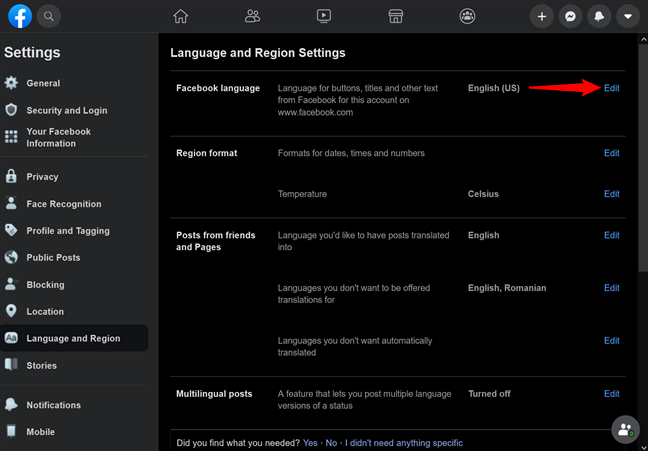This screenshot has width=648, height=451.
Task: Edit the Temperature setting
Action: (x=612, y=194)
